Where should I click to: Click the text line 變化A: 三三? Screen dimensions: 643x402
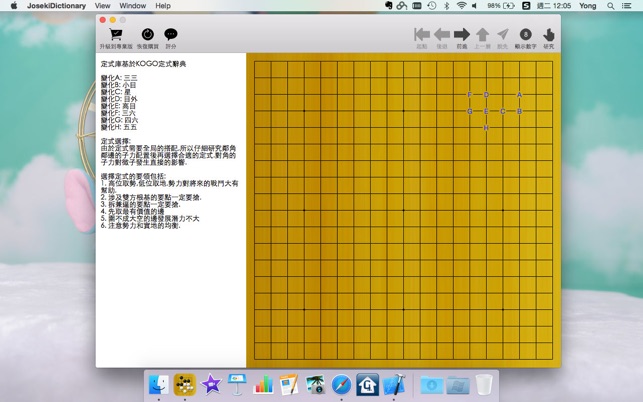coord(119,78)
